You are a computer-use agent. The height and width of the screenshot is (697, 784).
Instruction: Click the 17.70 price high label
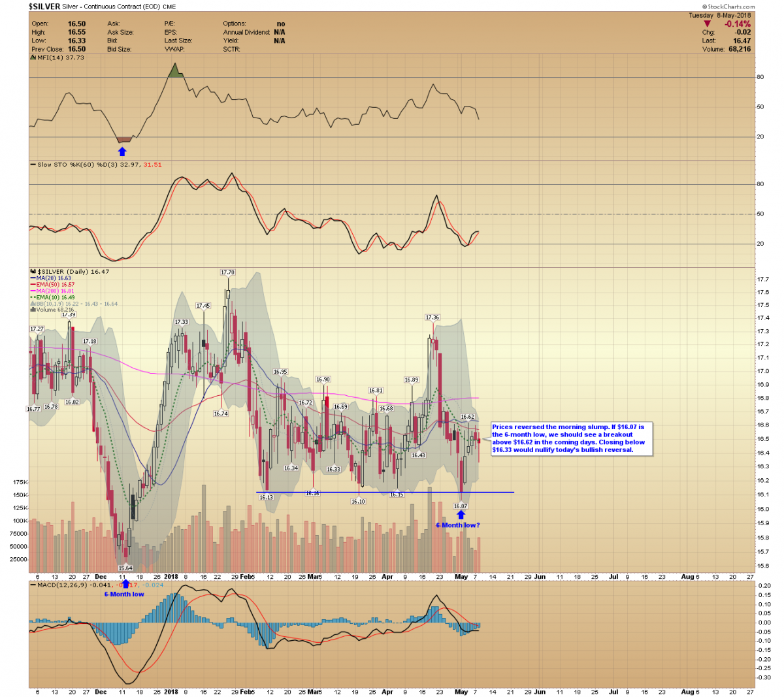pos(227,272)
